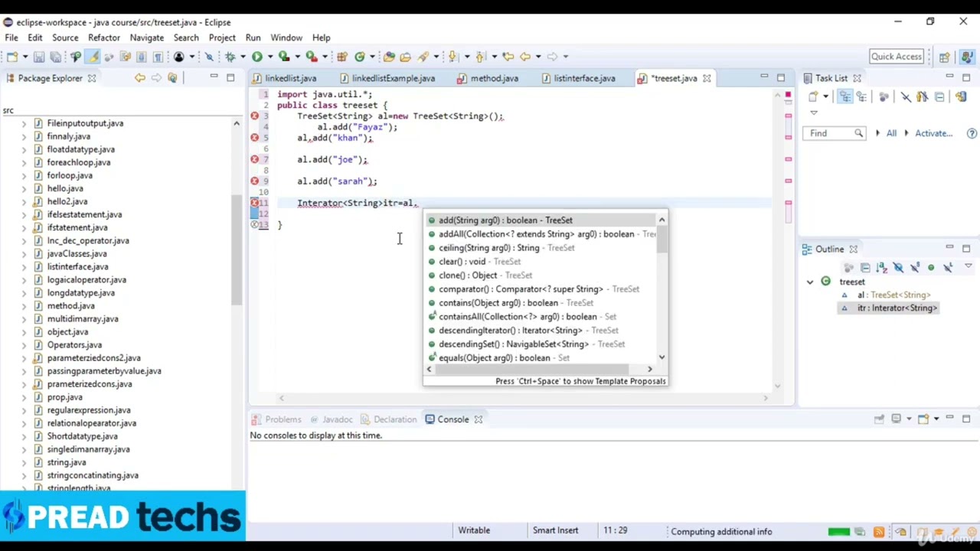Screen dimensions: 980x551
Task: Open dropdown next to New Task icon
Action: pos(825,96)
